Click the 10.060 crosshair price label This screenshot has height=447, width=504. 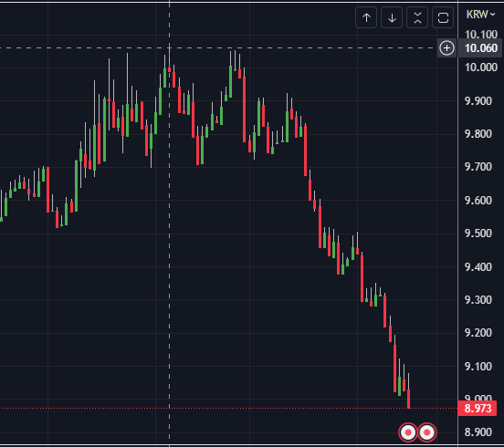click(481, 48)
